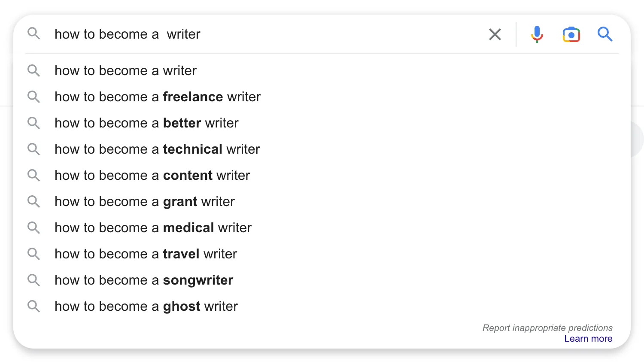
Task: Click magnifier icon beside songwriter suggestion
Action: pyautogui.click(x=33, y=280)
